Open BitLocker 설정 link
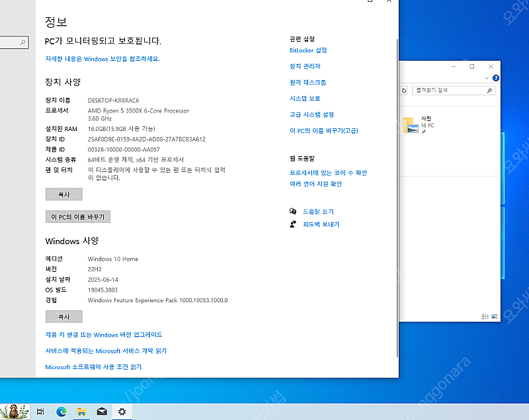This screenshot has width=529, height=420. (x=308, y=50)
